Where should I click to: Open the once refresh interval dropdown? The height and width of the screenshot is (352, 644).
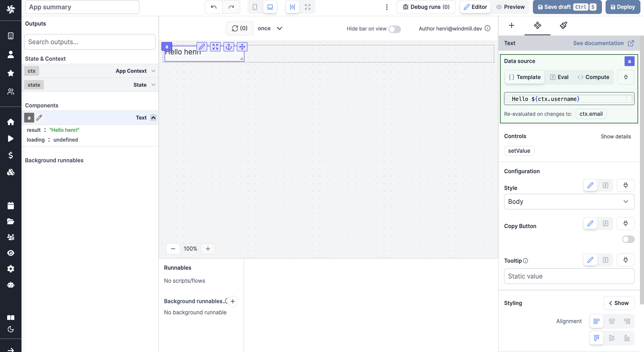270,28
